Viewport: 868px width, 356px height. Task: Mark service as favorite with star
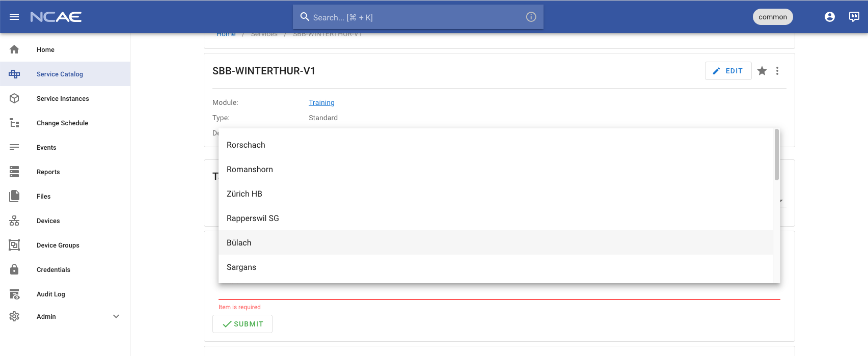[762, 71]
